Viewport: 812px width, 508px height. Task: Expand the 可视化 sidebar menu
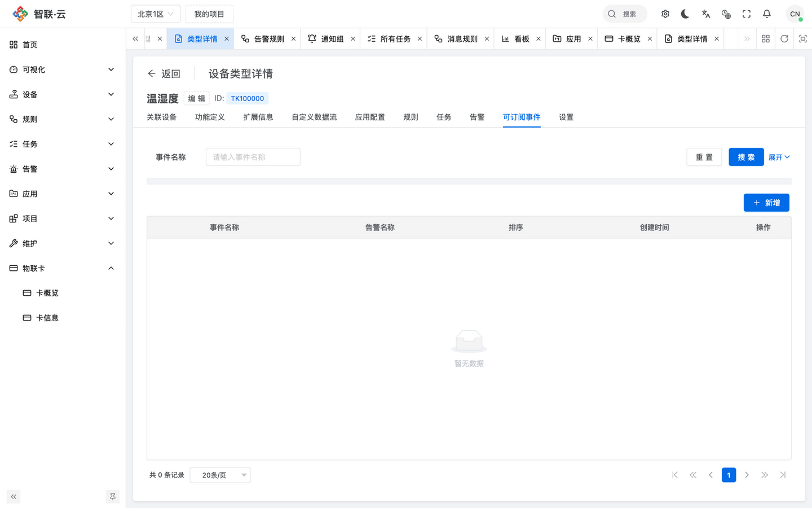click(62, 69)
